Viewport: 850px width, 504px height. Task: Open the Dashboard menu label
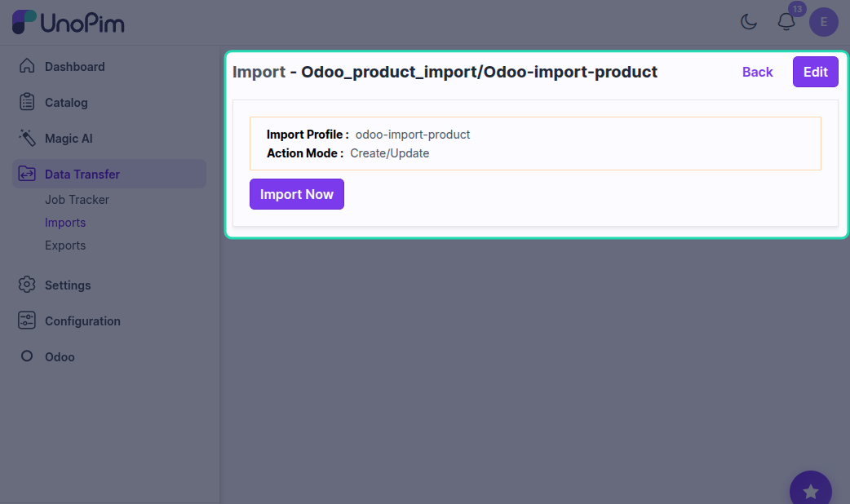point(75,67)
